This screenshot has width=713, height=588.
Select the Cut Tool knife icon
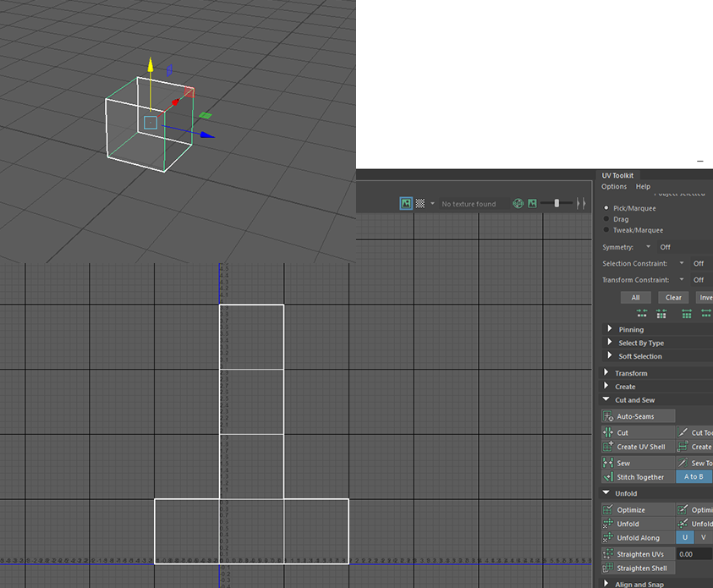tap(683, 432)
